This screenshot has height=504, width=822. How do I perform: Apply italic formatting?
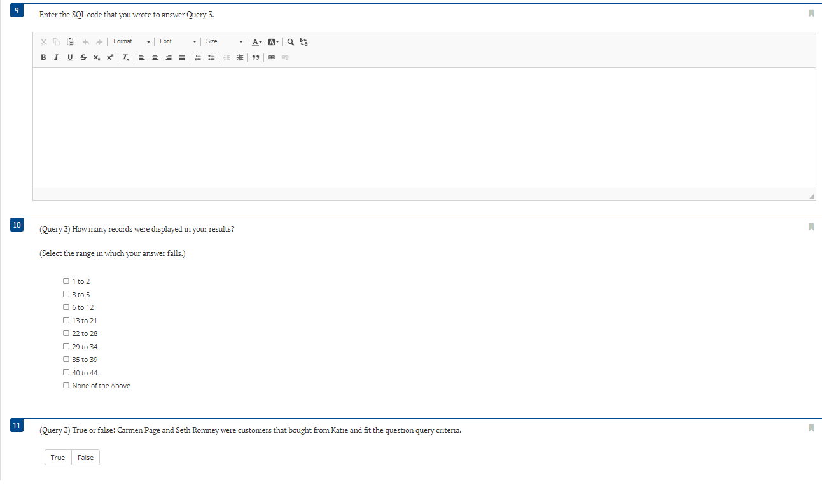pyautogui.click(x=56, y=57)
